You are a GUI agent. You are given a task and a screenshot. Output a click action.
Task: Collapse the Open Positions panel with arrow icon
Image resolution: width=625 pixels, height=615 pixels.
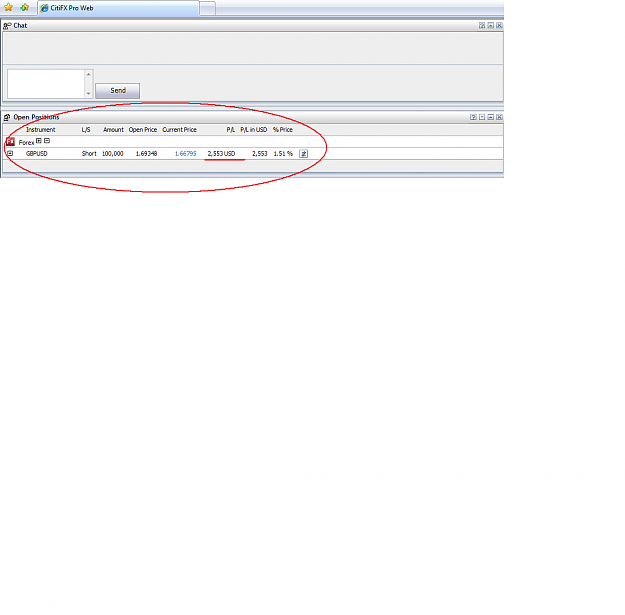[491, 117]
